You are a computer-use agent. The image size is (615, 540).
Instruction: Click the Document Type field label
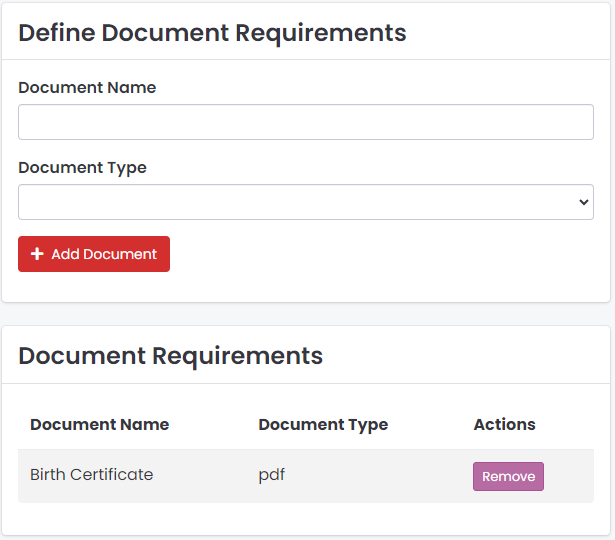coord(82,168)
